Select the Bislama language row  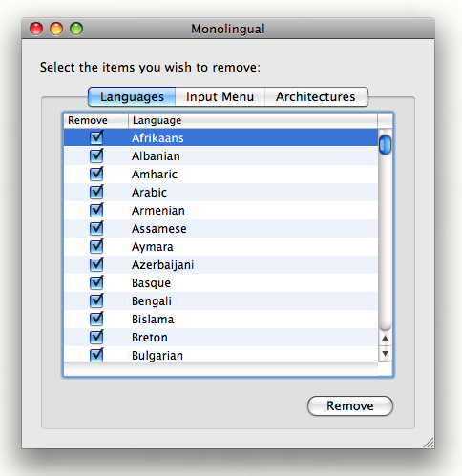pyautogui.click(x=220, y=320)
